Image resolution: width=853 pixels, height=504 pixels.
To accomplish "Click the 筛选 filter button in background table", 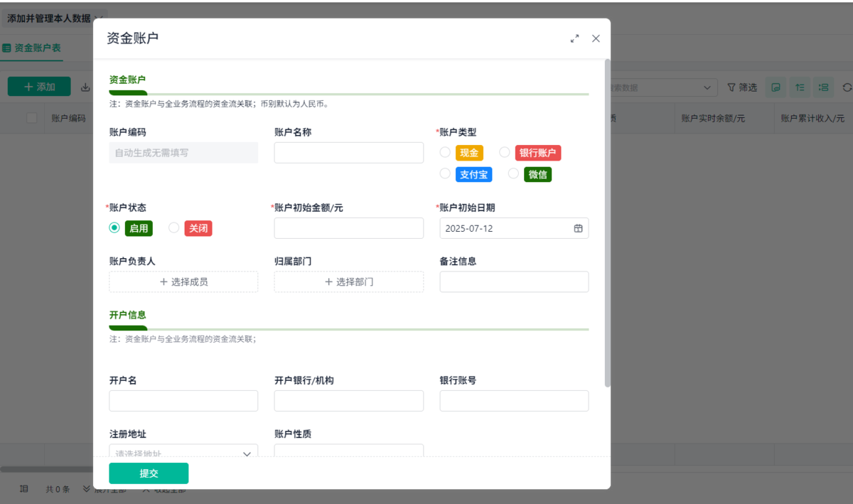I will tap(742, 87).
